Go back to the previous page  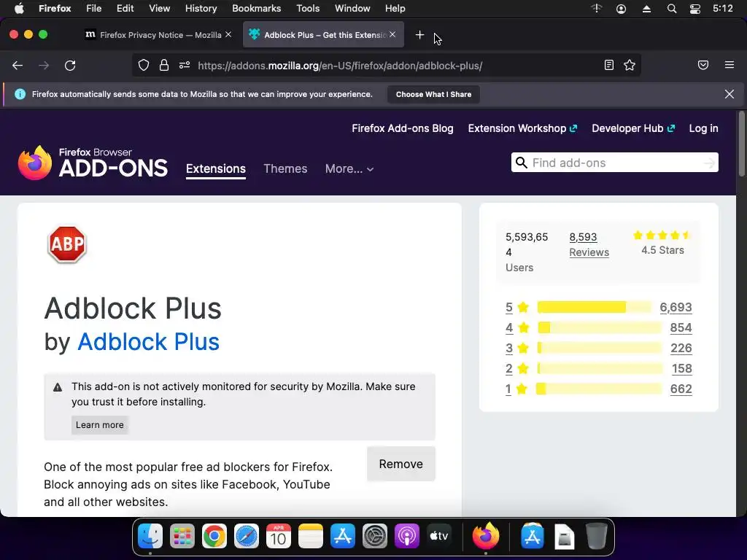(18, 66)
